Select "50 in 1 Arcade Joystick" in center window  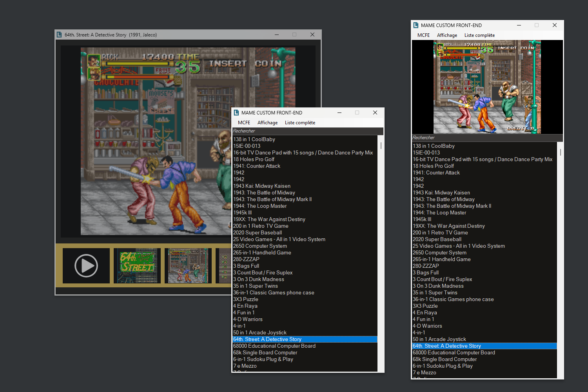coord(305,332)
